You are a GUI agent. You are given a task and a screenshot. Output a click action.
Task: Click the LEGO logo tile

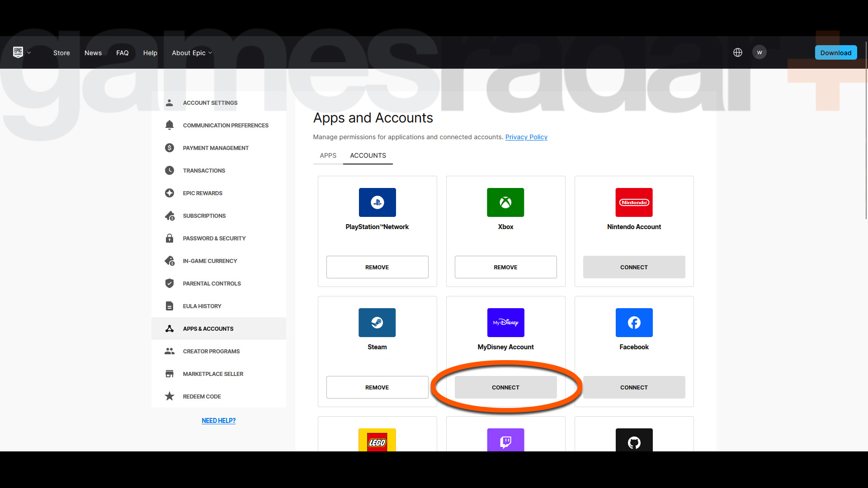click(377, 440)
